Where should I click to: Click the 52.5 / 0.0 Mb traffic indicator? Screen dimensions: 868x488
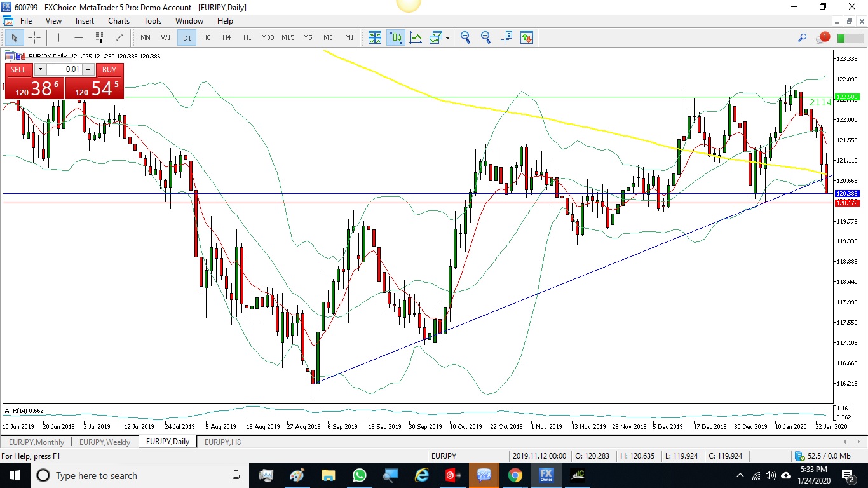pos(823,456)
